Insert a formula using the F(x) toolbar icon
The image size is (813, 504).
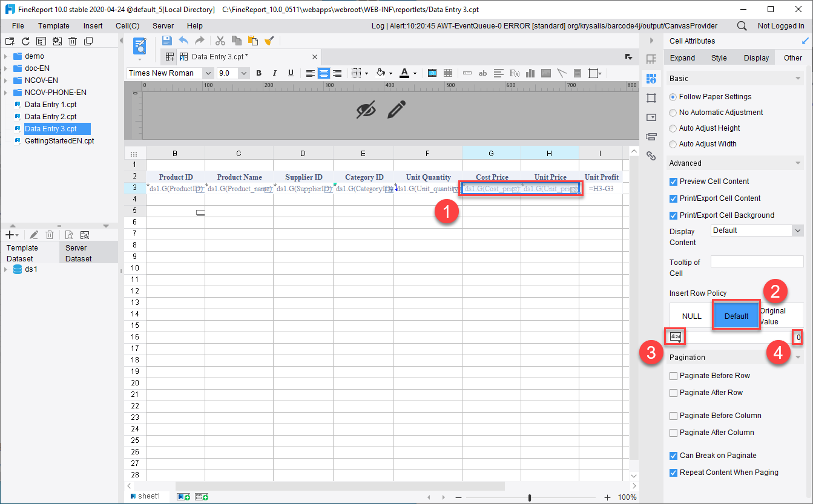point(514,73)
